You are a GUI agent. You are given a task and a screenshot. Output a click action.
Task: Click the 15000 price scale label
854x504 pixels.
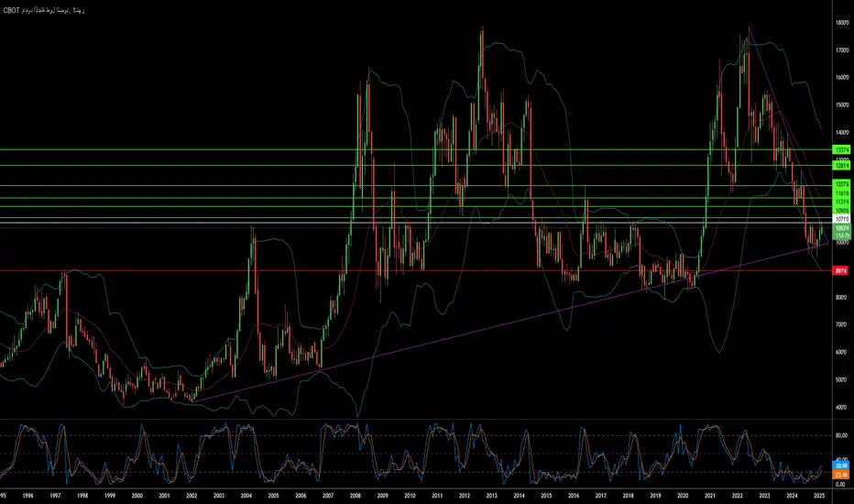pos(842,104)
